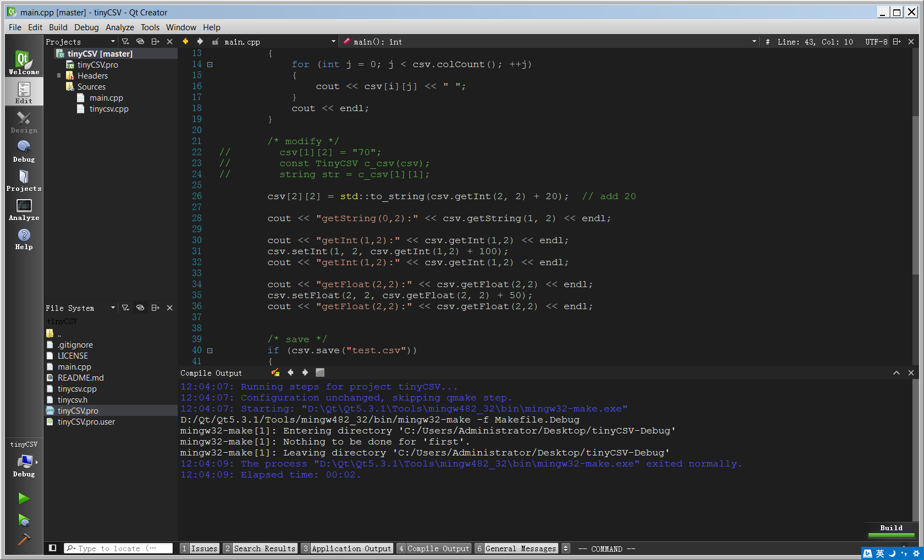Image resolution: width=924 pixels, height=560 pixels.
Task: Open the Window menu
Action: (181, 27)
